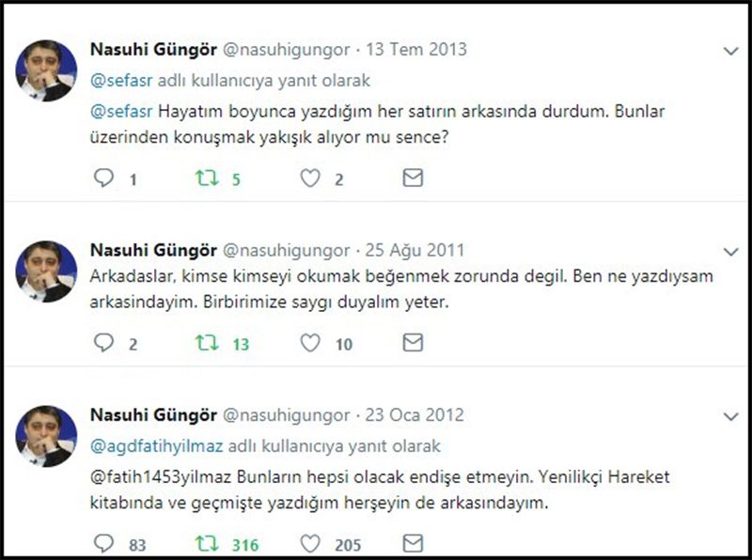Open chevron menu on 25 Ağu 2011 tweet

(x=731, y=252)
